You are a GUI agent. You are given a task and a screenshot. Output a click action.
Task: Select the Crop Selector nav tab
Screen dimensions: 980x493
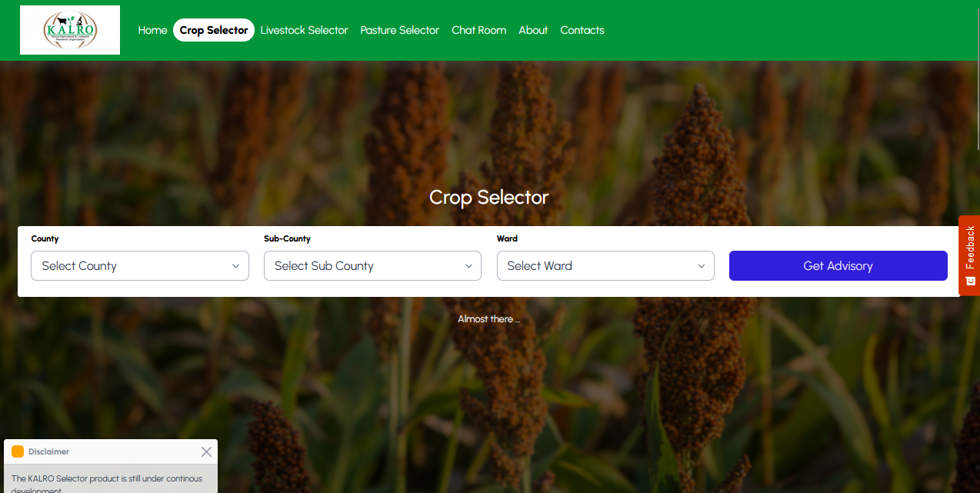(x=214, y=30)
